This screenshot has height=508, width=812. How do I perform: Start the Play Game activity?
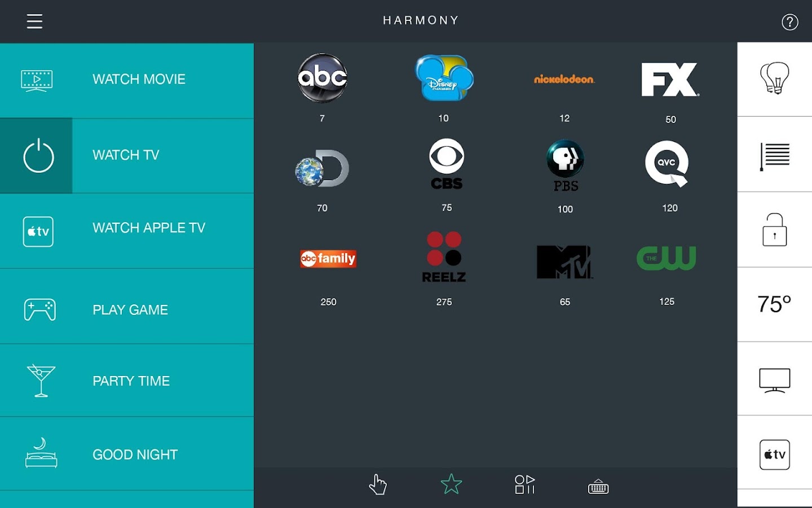[127, 309]
